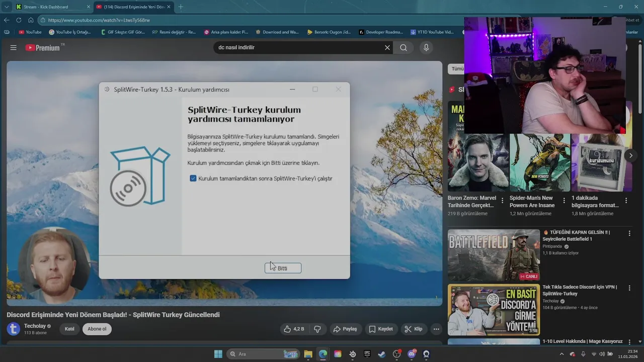
Task: Click the Kaydet save button
Action: (381, 329)
